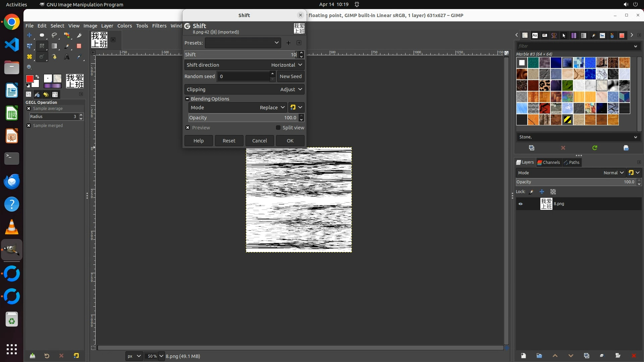
Task: Hide the 8.png layer visibility
Action: pyautogui.click(x=521, y=204)
